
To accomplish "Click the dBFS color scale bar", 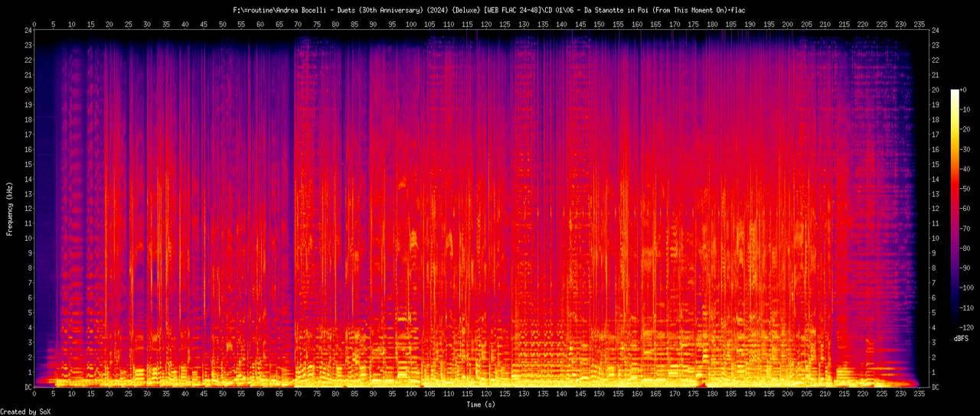I will pos(955,209).
